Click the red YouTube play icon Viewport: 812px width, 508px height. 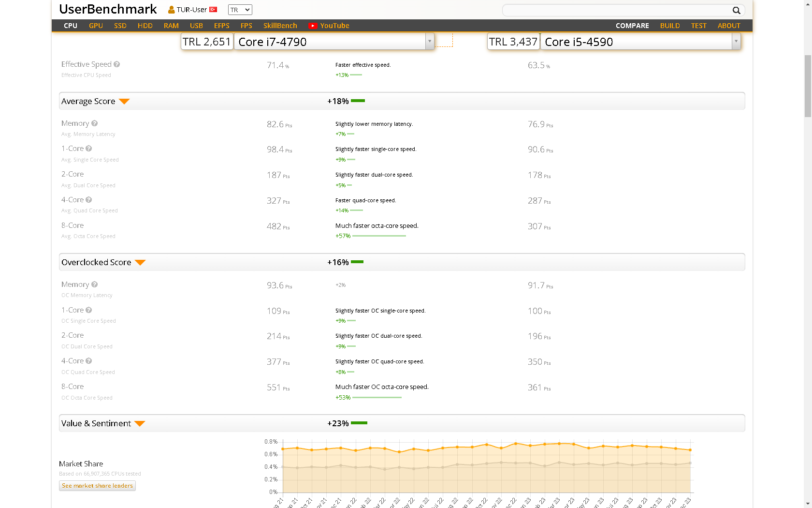click(313, 26)
